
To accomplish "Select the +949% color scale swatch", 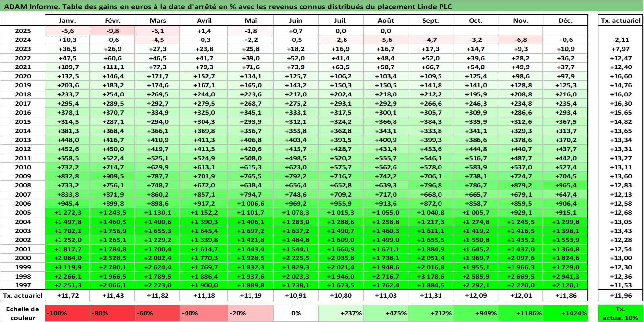I will coord(476,313).
